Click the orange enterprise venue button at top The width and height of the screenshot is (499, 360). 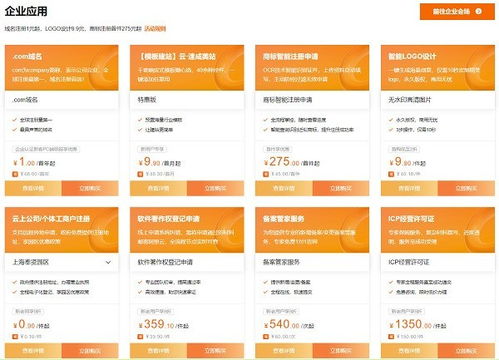tap(457, 12)
